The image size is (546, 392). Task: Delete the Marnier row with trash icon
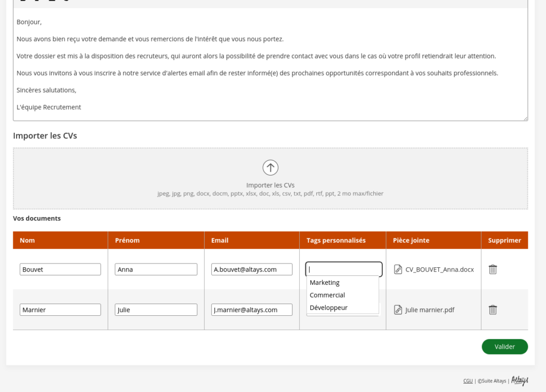(493, 310)
